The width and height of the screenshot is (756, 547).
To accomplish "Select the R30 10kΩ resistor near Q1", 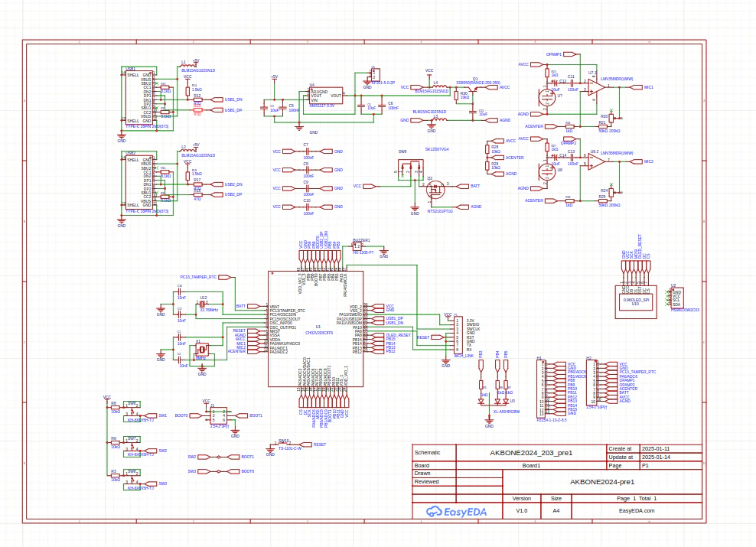I will coord(456,95).
